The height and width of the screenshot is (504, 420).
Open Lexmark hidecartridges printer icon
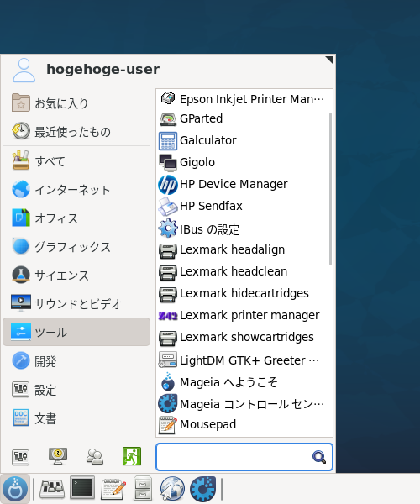coord(167,294)
